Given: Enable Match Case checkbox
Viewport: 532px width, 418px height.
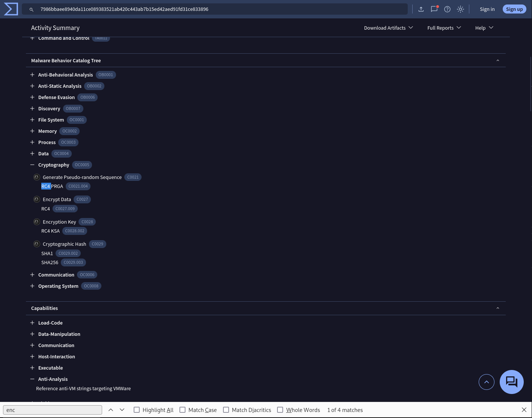Looking at the screenshot, I should (182, 410).
